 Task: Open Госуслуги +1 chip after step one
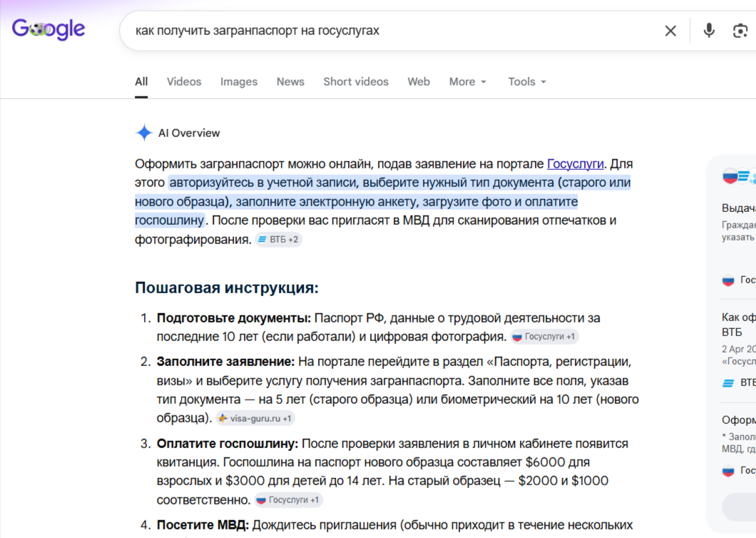(545, 337)
